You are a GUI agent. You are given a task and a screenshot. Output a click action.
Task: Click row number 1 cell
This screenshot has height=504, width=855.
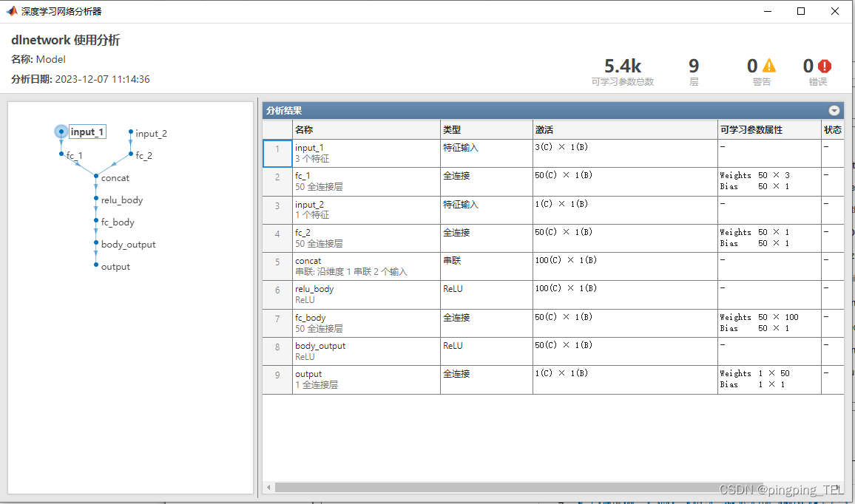pyautogui.click(x=277, y=153)
